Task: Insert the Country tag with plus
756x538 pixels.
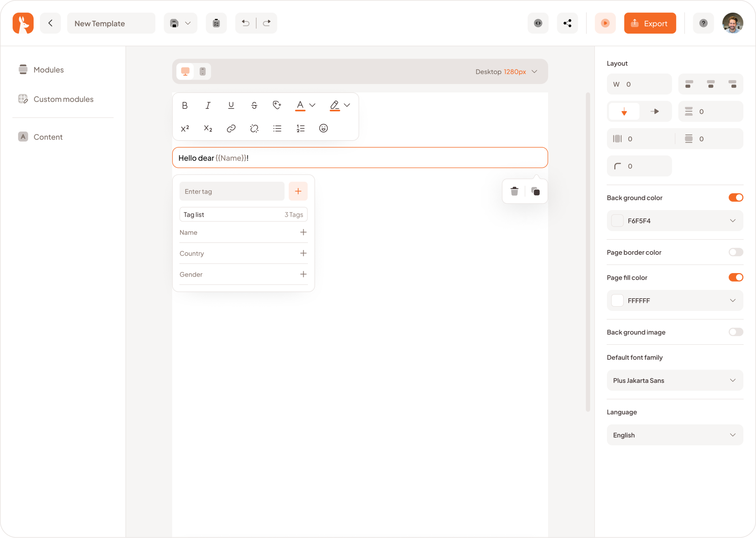Action: pos(303,253)
